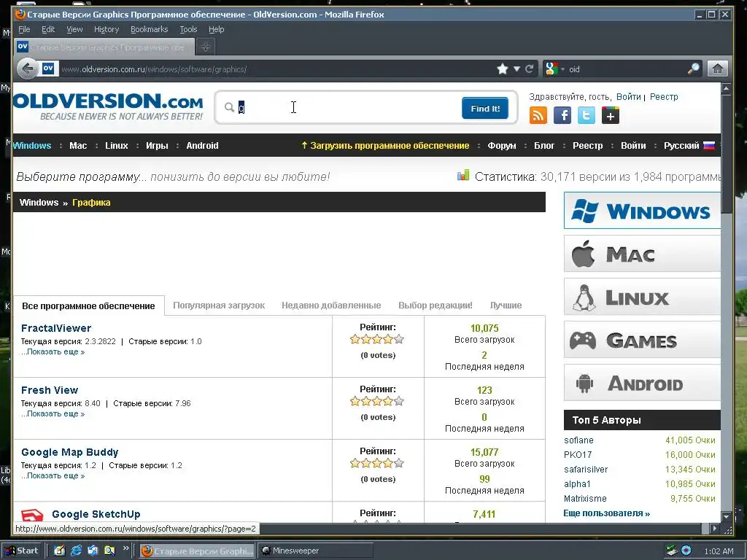Click Показать еще under FractalViewer
This screenshot has height=560, width=747.
53,352
